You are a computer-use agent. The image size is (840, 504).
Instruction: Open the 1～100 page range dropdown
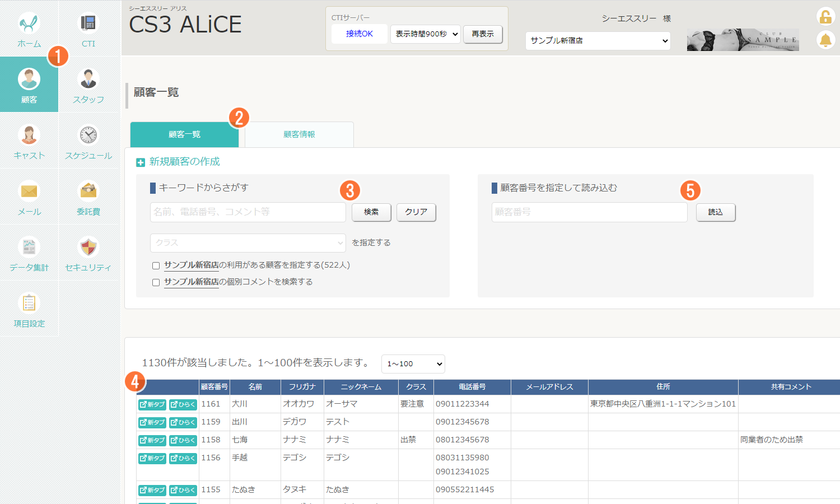[x=413, y=363]
